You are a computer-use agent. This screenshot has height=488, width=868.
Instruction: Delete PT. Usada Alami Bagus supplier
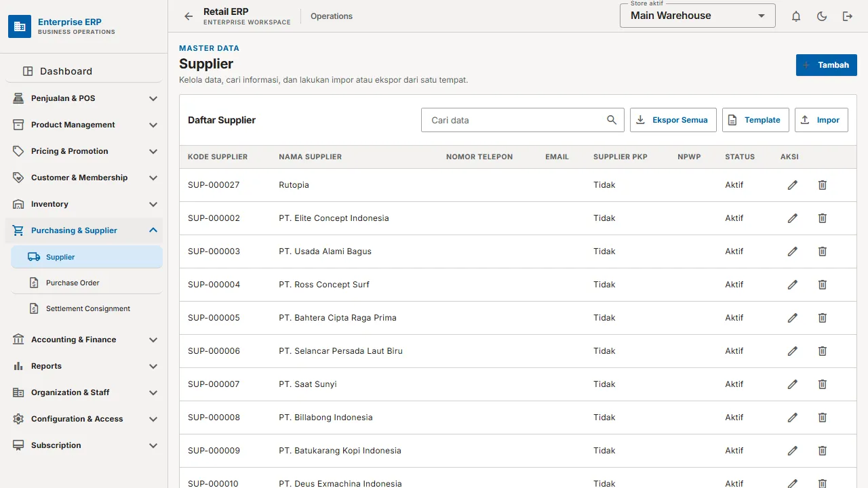823,251
